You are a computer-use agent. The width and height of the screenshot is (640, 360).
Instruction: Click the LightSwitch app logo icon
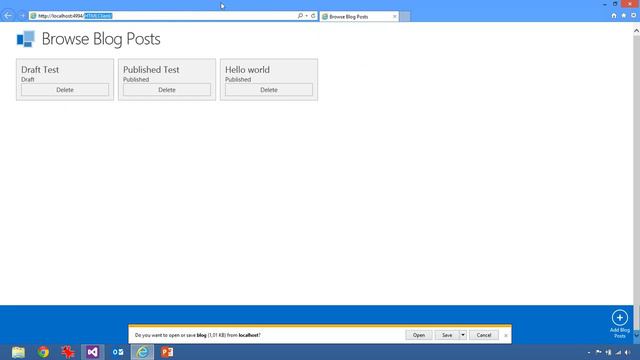25,39
